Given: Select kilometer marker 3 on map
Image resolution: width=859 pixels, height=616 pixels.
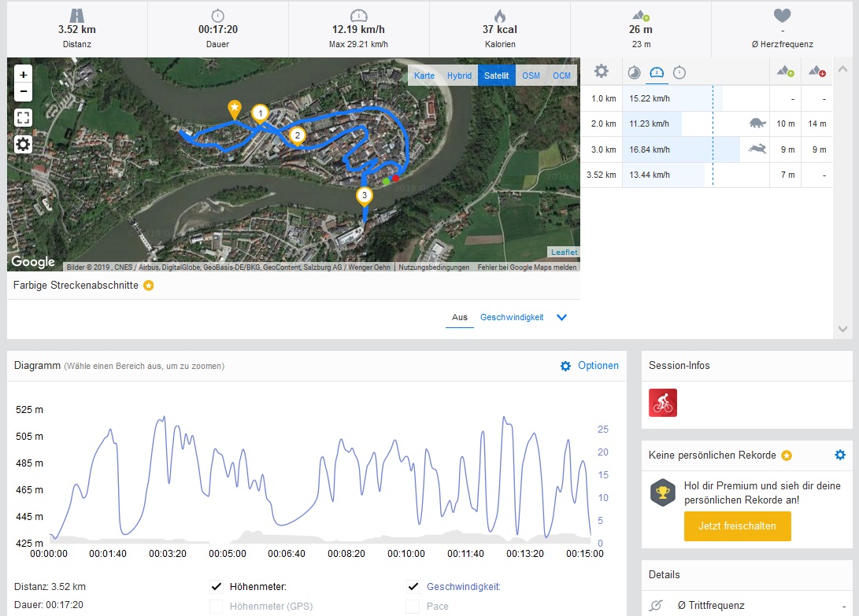Looking at the screenshot, I should click(365, 196).
